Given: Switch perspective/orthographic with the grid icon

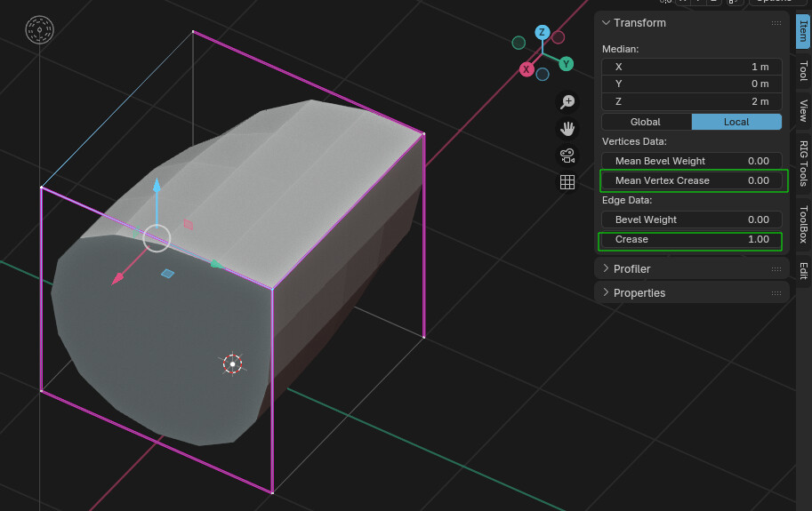Looking at the screenshot, I should click(x=567, y=182).
